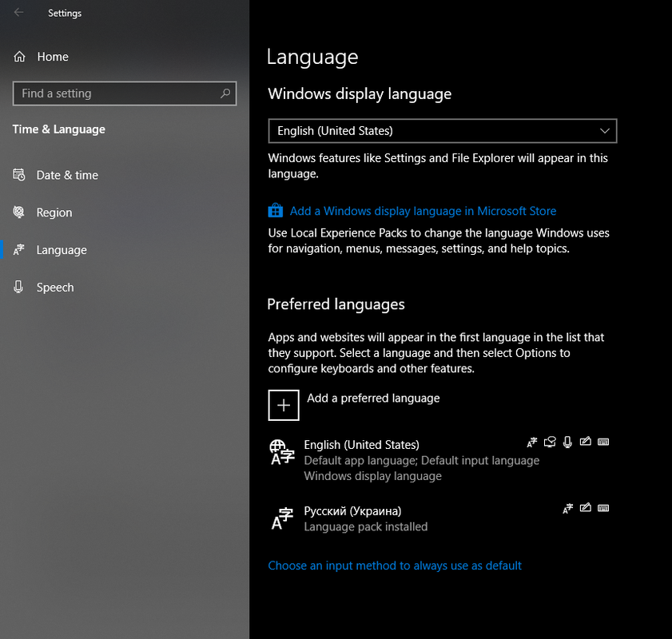The image size is (672, 639).
Task: Click Русский handwriting feature icon
Action: point(586,508)
